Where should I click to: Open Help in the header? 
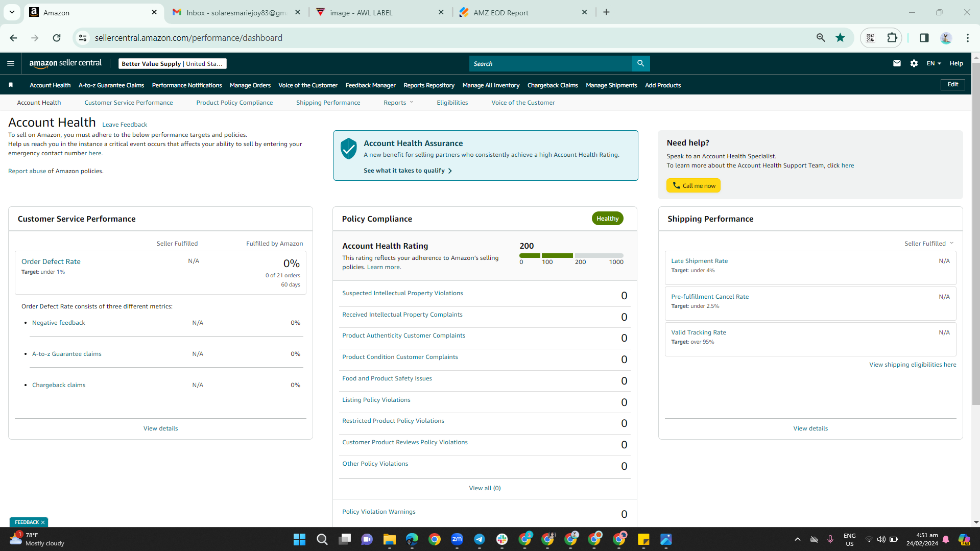point(956,63)
